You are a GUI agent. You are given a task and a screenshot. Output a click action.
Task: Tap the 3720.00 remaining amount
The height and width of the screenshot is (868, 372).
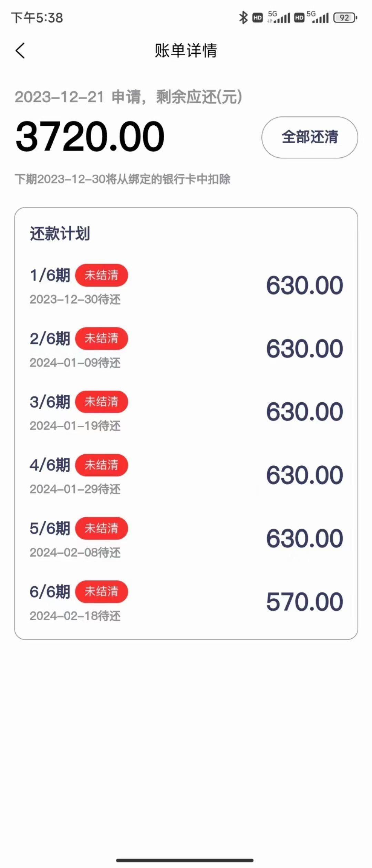coord(90,136)
